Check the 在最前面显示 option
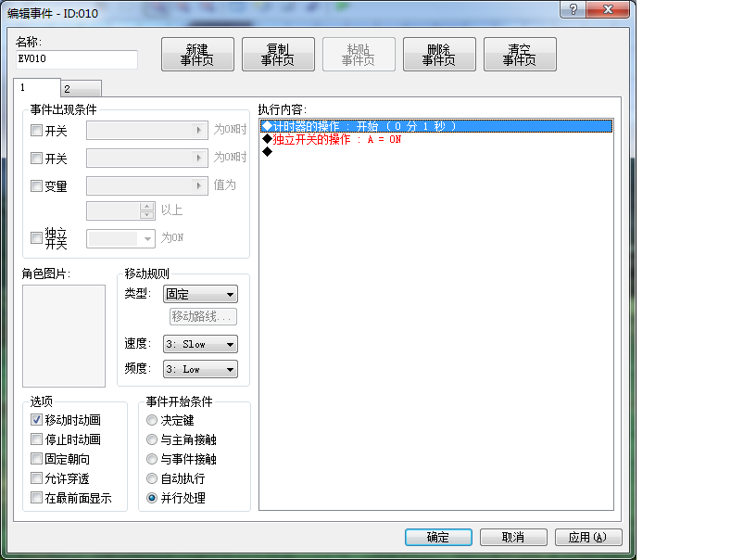The height and width of the screenshot is (560, 756). pos(36,497)
